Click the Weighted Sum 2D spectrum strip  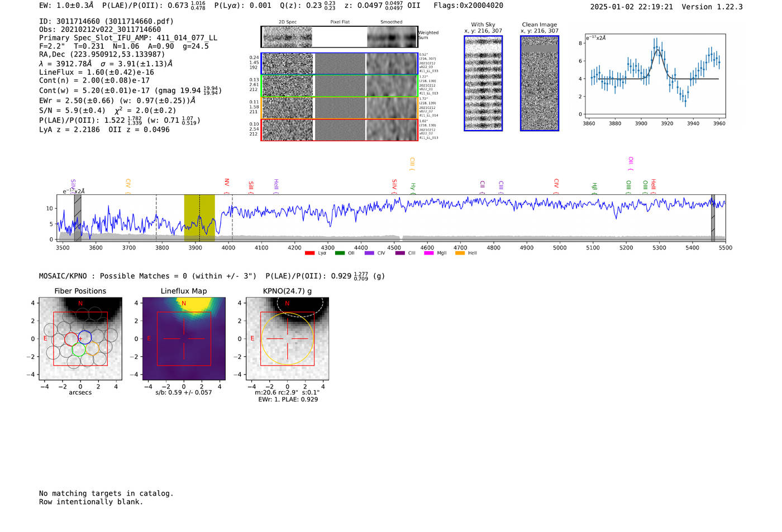(340, 37)
